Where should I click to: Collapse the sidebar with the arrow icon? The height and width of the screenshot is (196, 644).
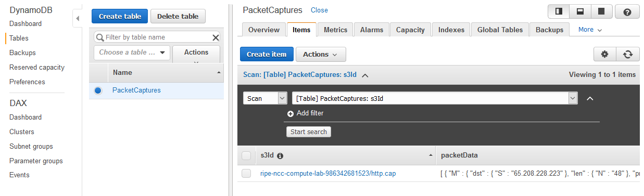pos(77,19)
